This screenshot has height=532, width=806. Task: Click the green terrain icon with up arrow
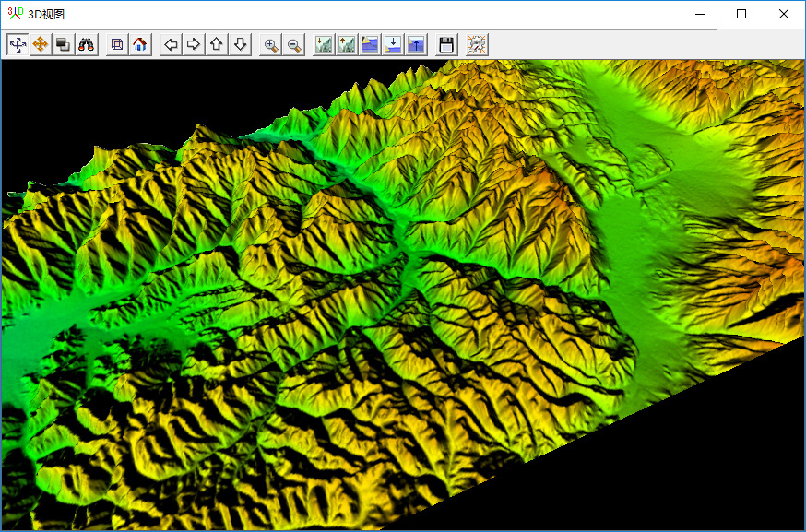pyautogui.click(x=347, y=44)
